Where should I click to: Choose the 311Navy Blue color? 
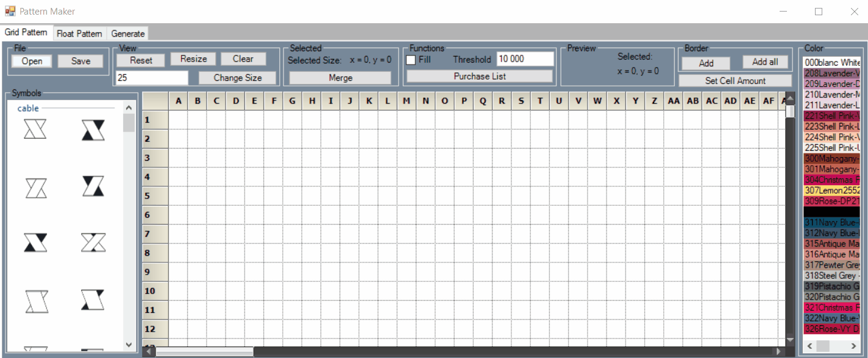831,222
